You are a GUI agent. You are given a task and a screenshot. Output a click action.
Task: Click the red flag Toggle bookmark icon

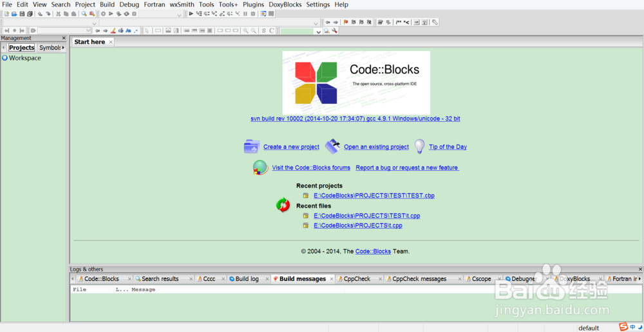[345, 22]
